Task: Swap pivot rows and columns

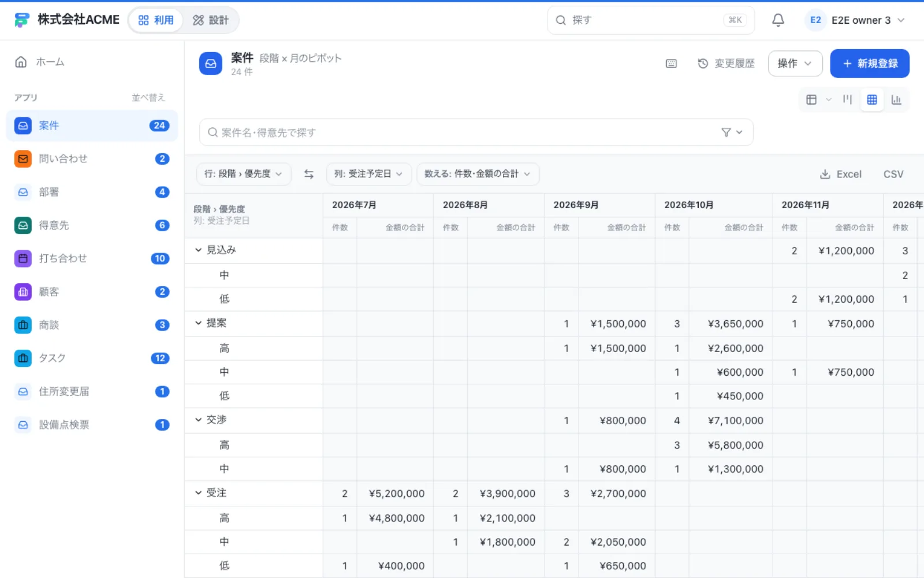Action: (309, 174)
